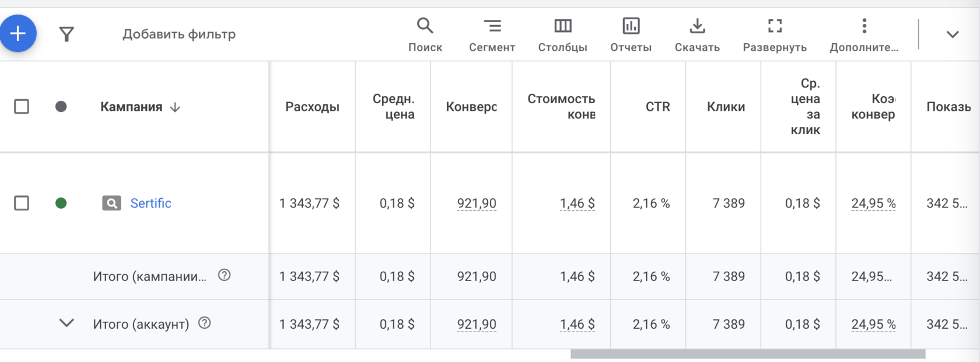Toggle the select-all checkbox in header
This screenshot has height=362, width=980.
(22, 107)
